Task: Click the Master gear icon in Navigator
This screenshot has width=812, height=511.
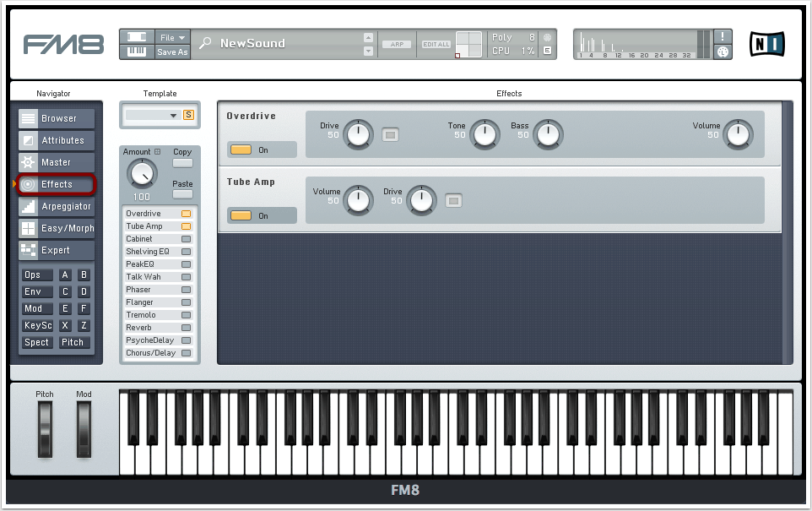Action: [x=28, y=162]
